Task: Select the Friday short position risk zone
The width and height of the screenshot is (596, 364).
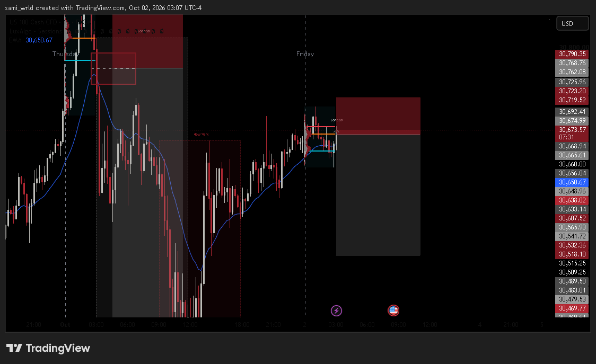Action: 378,116
